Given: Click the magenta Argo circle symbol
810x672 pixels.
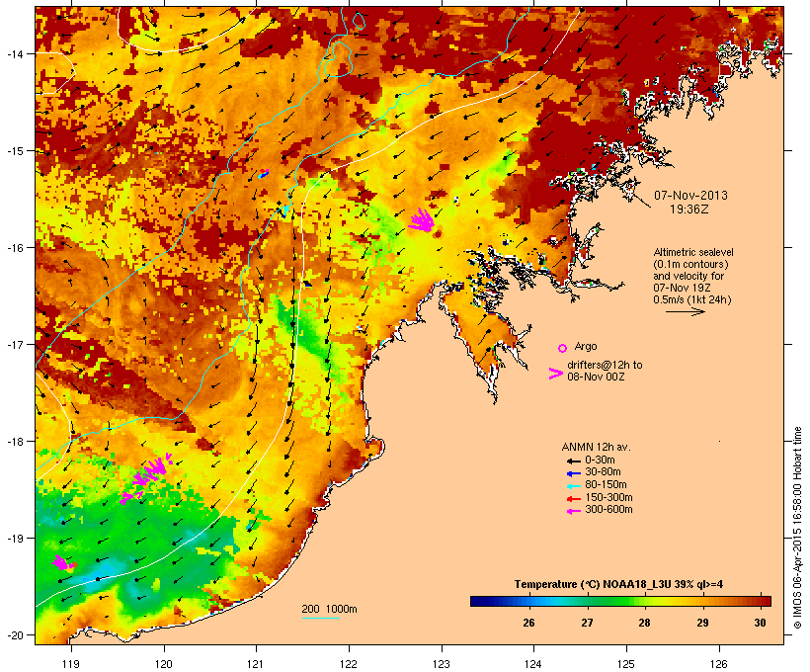Looking at the screenshot, I should pos(562,348).
